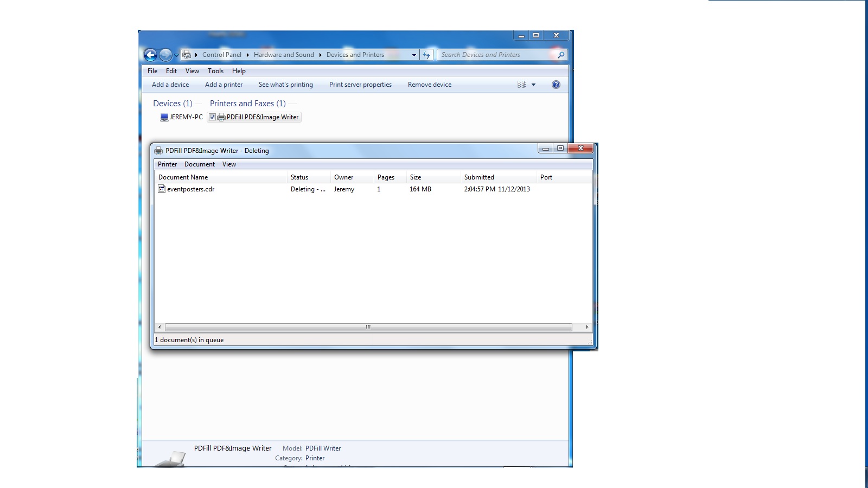The width and height of the screenshot is (868, 488).
Task: Go back with the blue Back arrow
Action: click(150, 55)
